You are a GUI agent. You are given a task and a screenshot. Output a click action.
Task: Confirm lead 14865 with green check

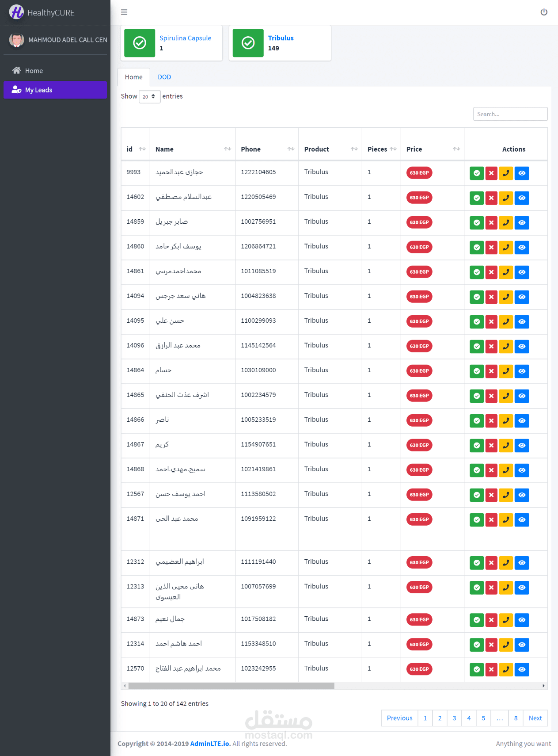coord(477,396)
